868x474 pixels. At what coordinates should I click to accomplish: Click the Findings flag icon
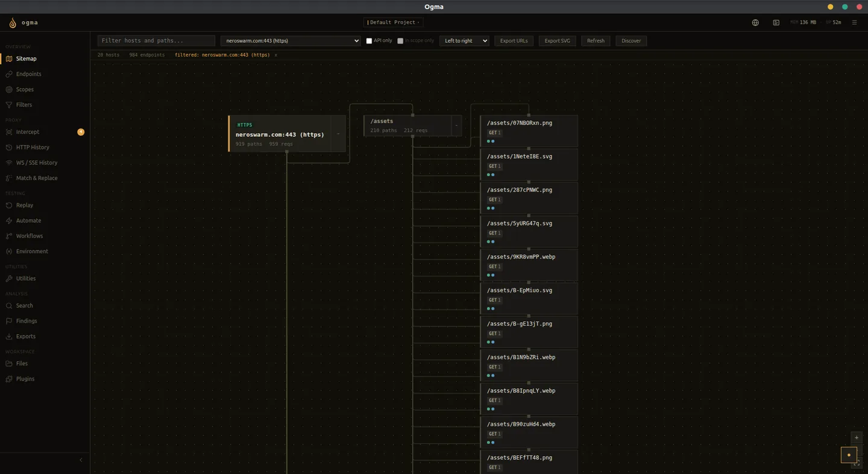pos(9,321)
